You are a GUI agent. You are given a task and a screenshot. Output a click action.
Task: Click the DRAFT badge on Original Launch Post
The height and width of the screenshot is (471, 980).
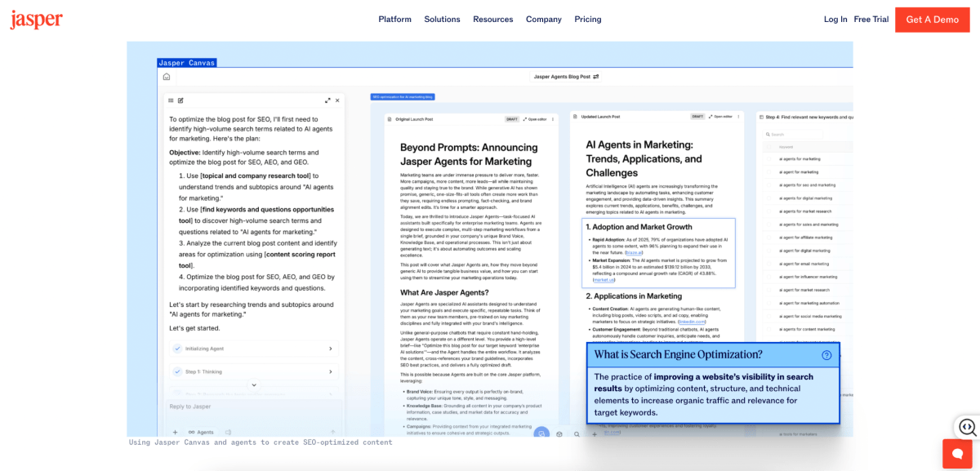(512, 119)
